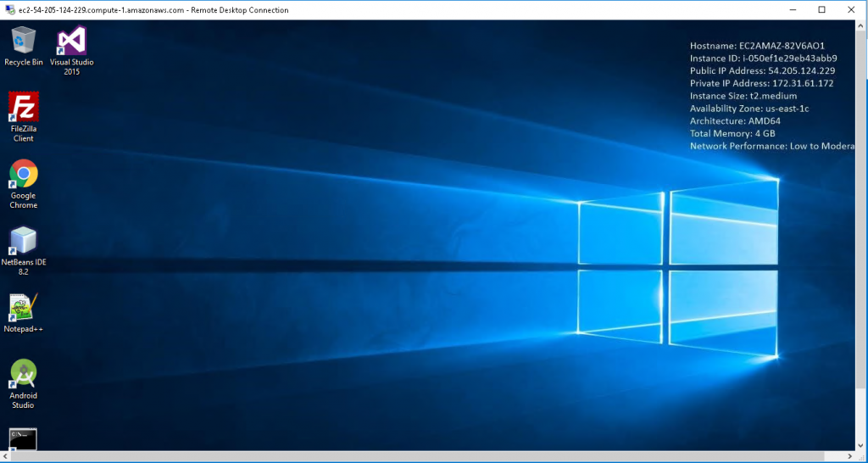Screen dimensions: 868x463
Task: Close the Remote Desktop Connection window
Action: [852, 10]
